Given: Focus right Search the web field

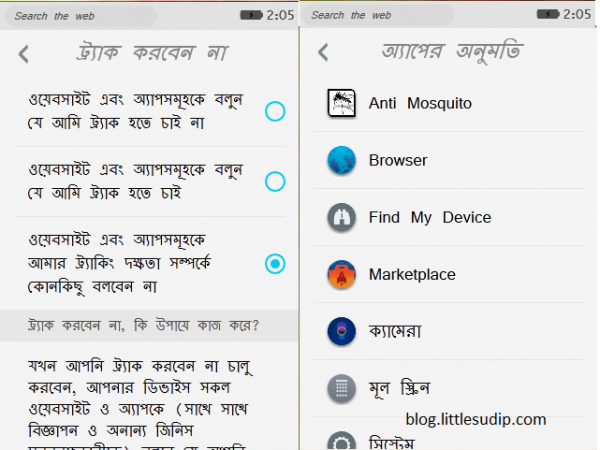Looking at the screenshot, I should point(377,15).
